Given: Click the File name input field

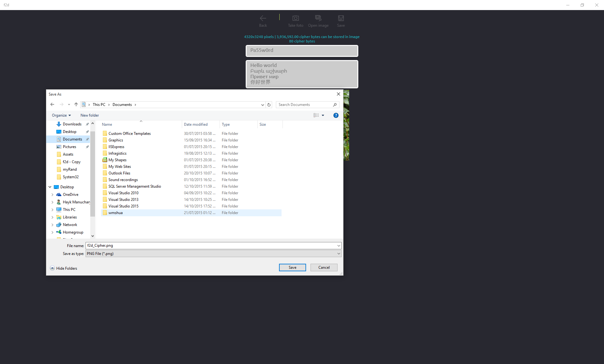Looking at the screenshot, I should [x=211, y=245].
